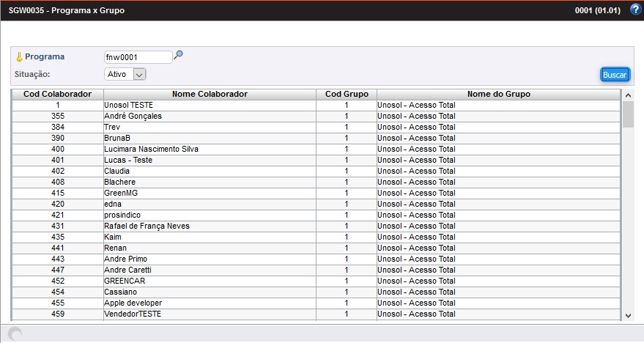This screenshot has width=644, height=343.
Task: Choose the Apple developer row
Action: pos(133,303)
